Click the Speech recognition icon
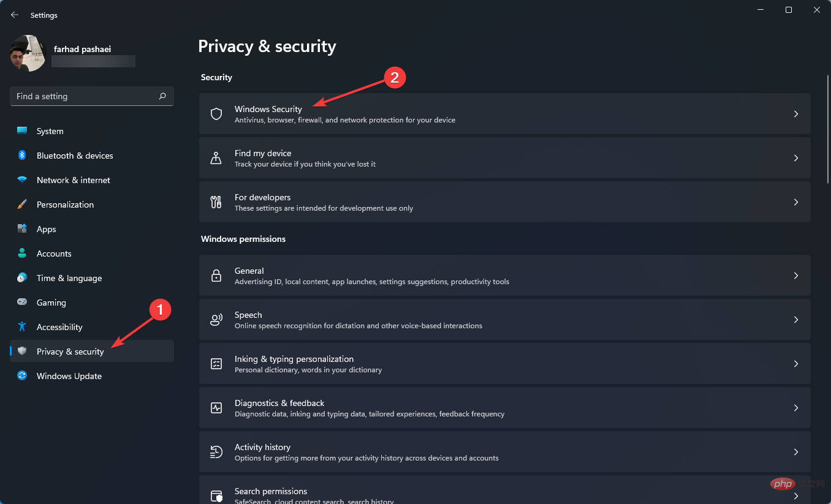 tap(216, 320)
